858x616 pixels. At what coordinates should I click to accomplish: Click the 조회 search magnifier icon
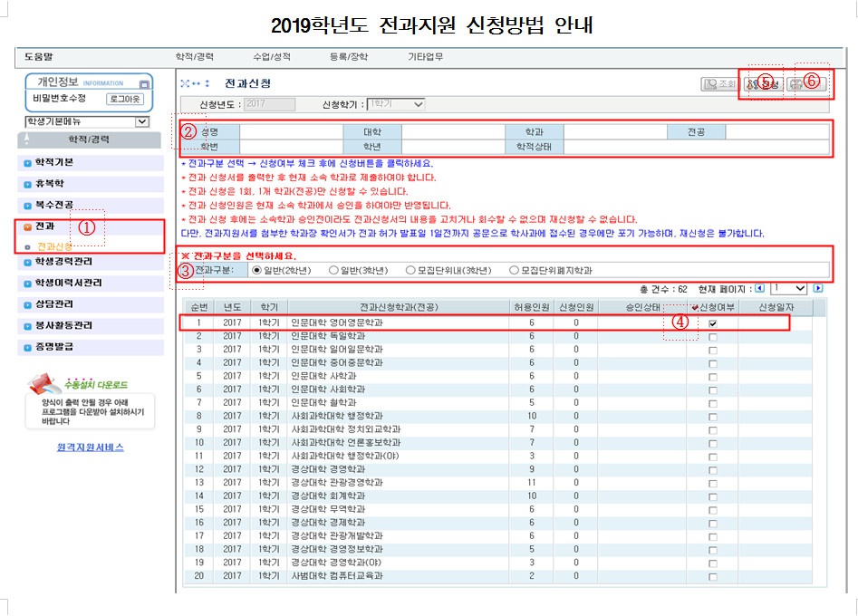[710, 82]
